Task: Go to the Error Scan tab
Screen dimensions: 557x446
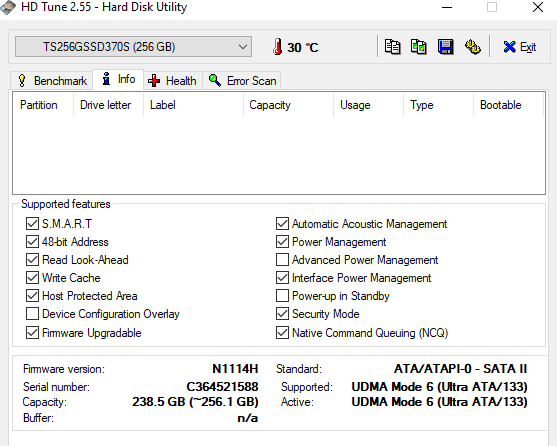Action: pos(242,81)
